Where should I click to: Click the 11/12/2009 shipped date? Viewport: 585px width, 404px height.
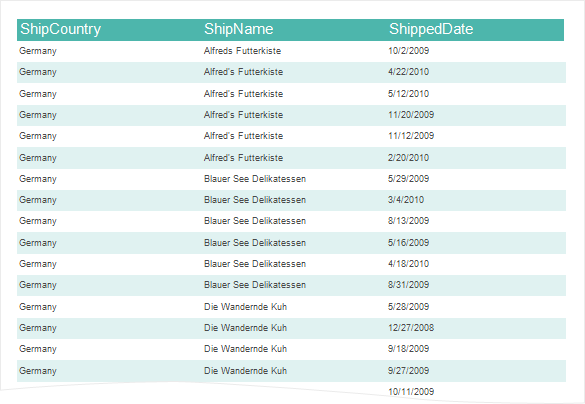(x=411, y=136)
